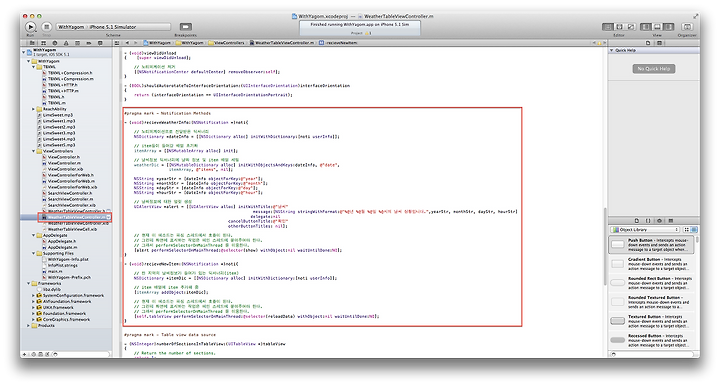This screenshot has width=720, height=386.
Task: Expand the ReachAbility group
Action: point(34,109)
